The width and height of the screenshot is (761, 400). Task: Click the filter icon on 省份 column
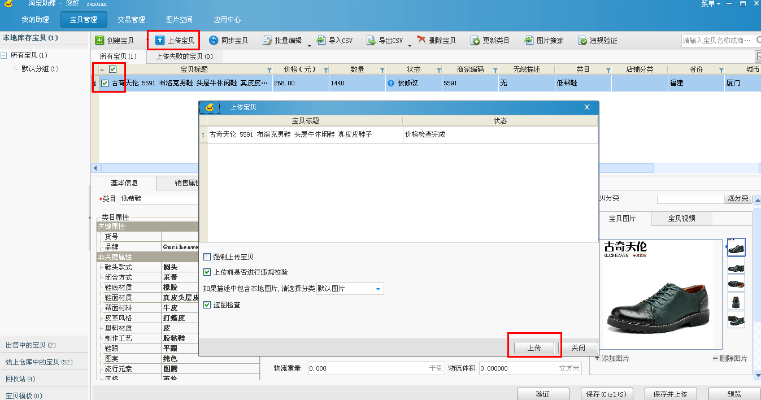click(721, 70)
